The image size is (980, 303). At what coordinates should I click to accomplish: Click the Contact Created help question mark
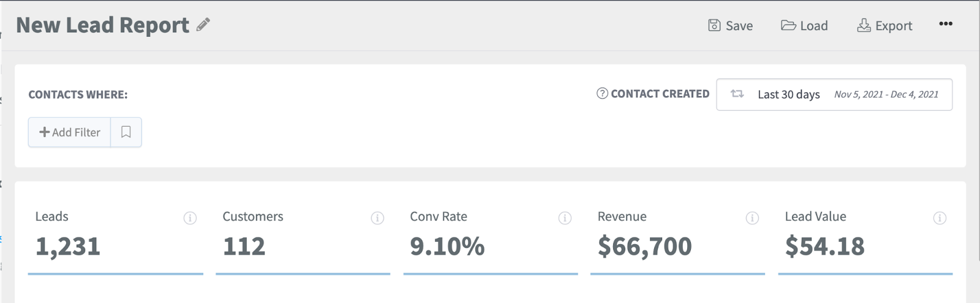click(x=602, y=94)
